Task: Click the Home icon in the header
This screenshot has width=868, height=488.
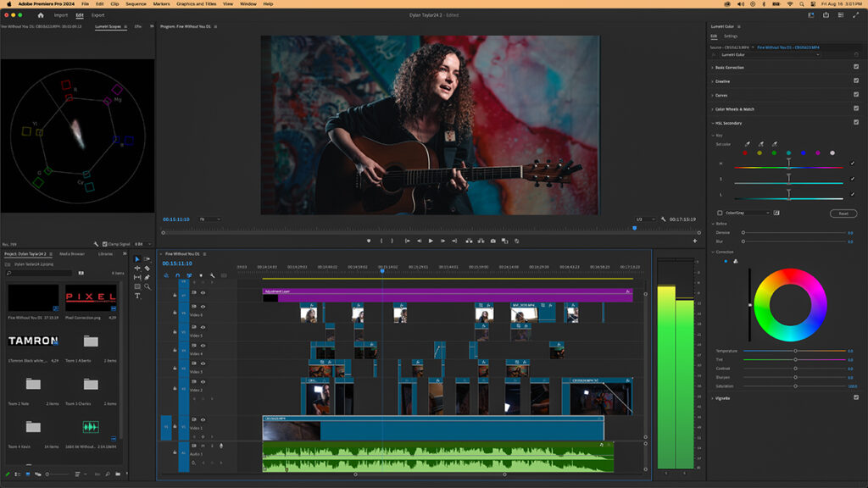Action: tap(40, 15)
